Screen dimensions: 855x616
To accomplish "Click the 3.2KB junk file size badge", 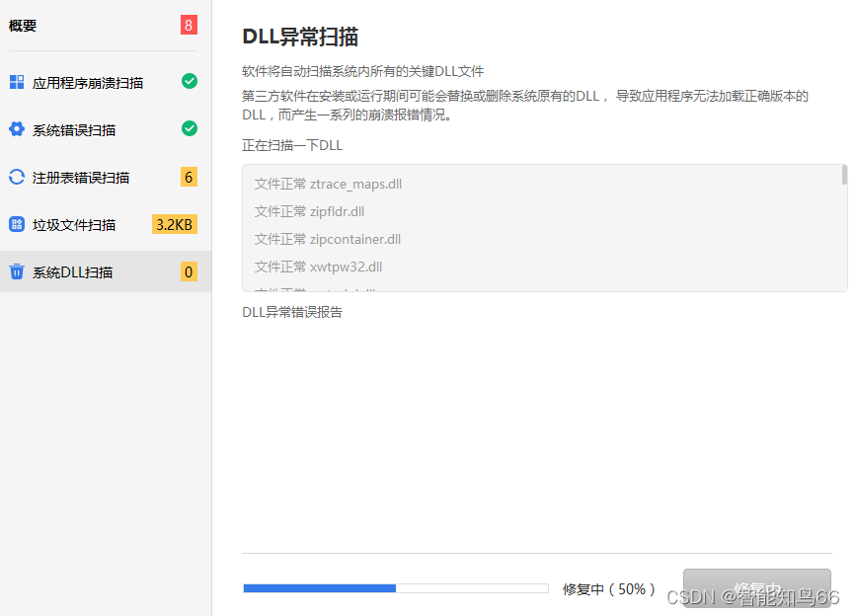I will coord(175,225).
